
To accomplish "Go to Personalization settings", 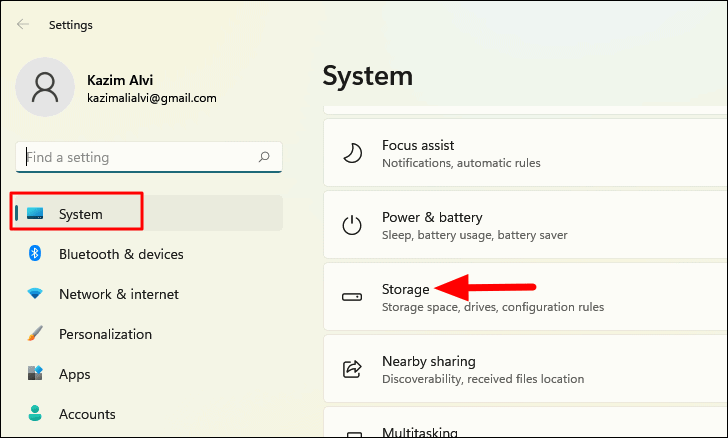I will coord(147,334).
